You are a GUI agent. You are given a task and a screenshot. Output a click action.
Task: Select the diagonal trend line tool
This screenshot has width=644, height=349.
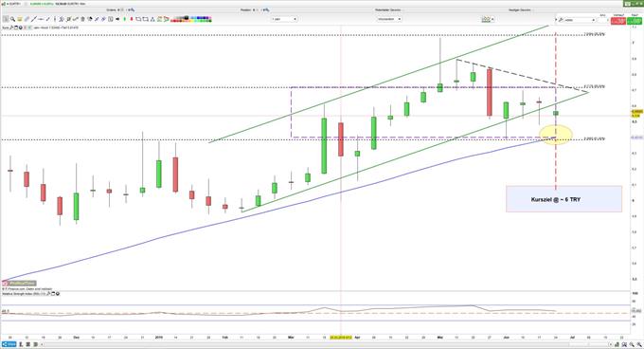pyautogui.click(x=34, y=19)
